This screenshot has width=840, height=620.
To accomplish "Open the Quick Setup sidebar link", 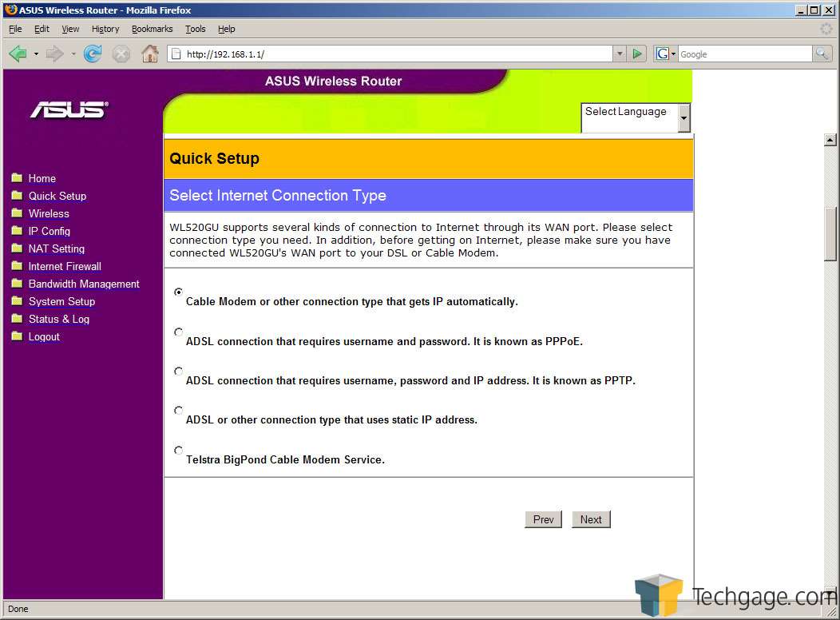I will click(x=57, y=196).
